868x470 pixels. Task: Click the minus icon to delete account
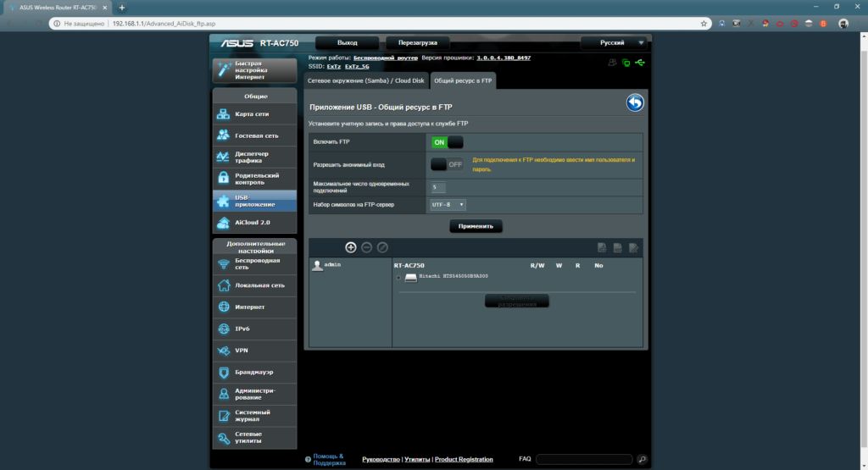(367, 247)
